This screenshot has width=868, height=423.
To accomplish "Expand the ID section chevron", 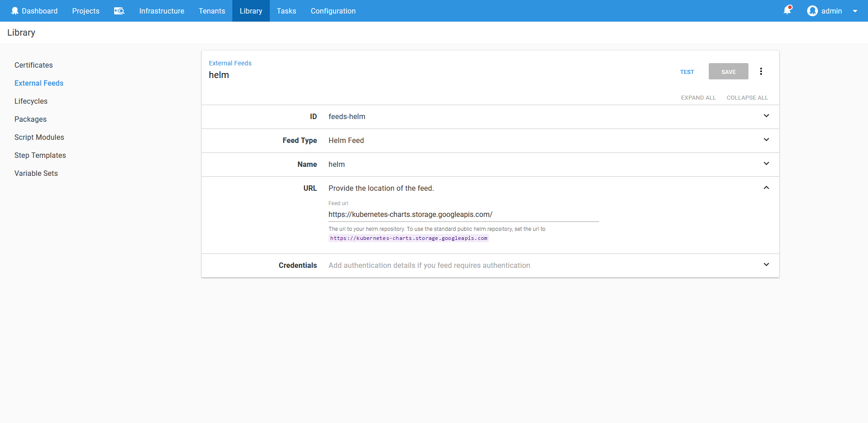I will 766,116.
